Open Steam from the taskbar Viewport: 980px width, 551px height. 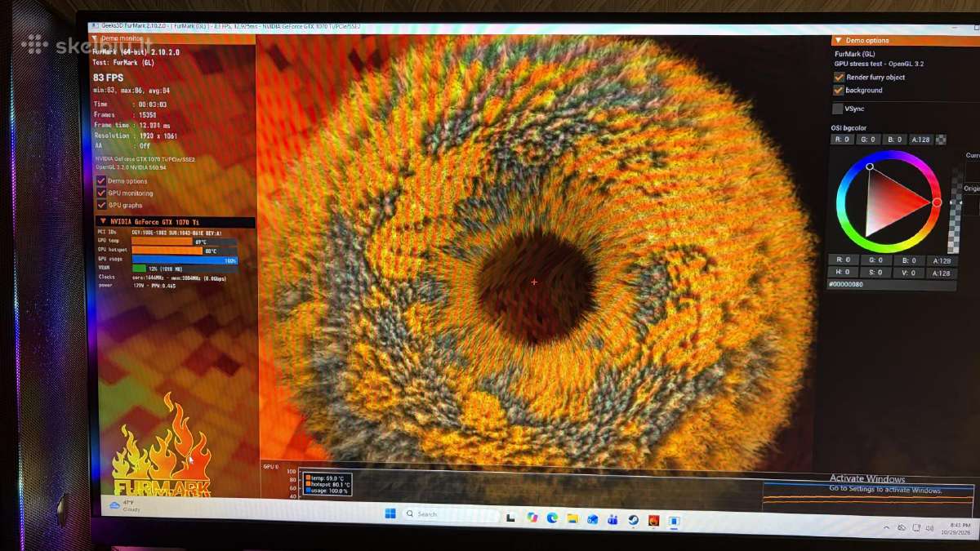pyautogui.click(x=633, y=520)
